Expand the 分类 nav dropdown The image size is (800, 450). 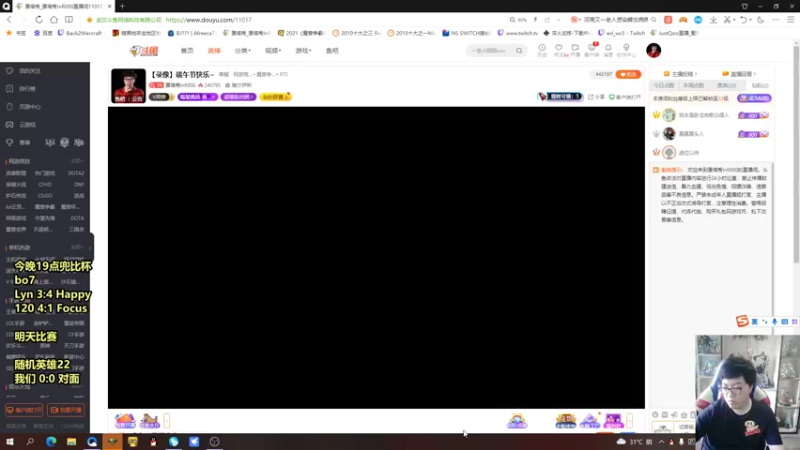pyautogui.click(x=242, y=51)
